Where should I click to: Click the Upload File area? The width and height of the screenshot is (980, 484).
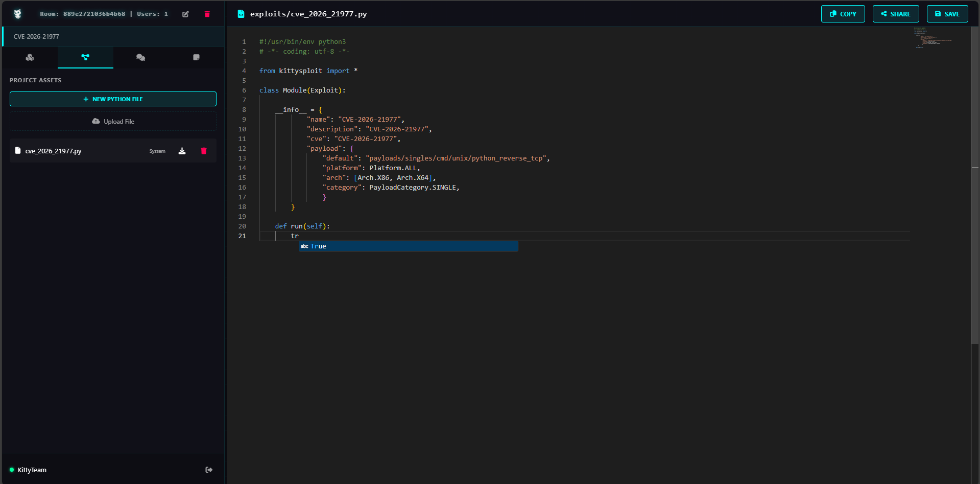(113, 122)
